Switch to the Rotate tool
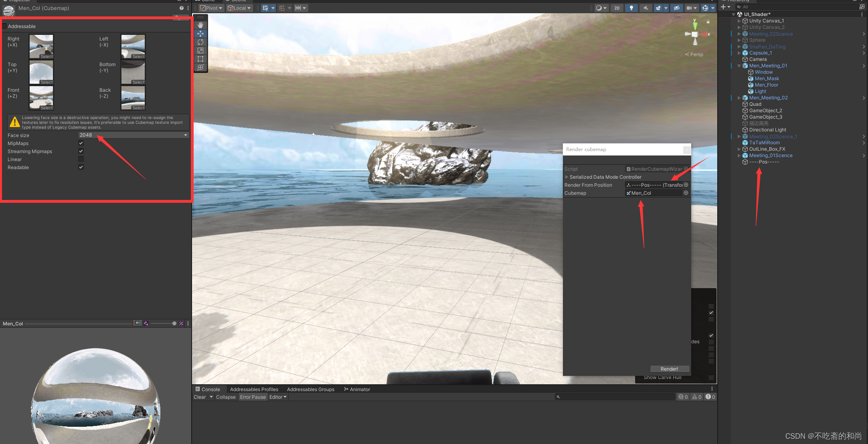868x444 pixels. [x=200, y=42]
